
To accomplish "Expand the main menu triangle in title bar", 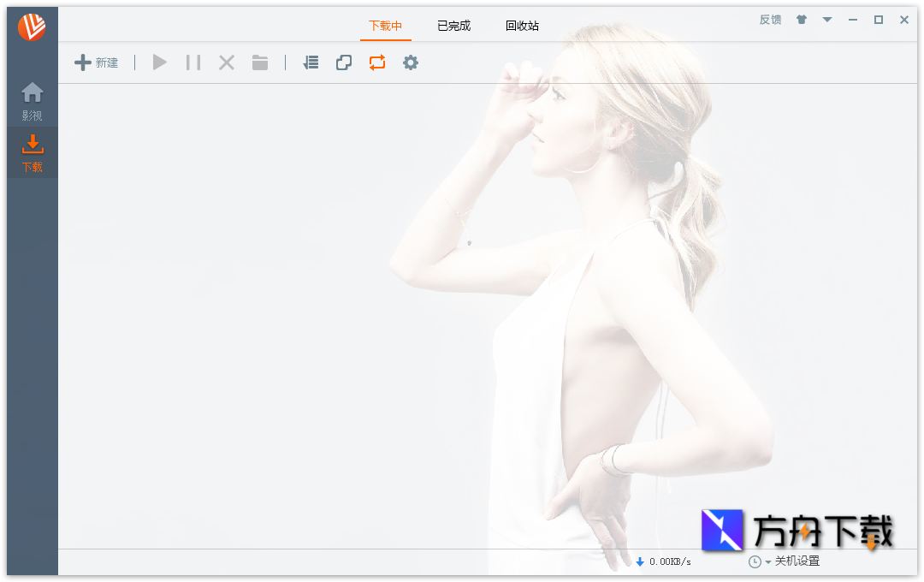I will (x=827, y=20).
